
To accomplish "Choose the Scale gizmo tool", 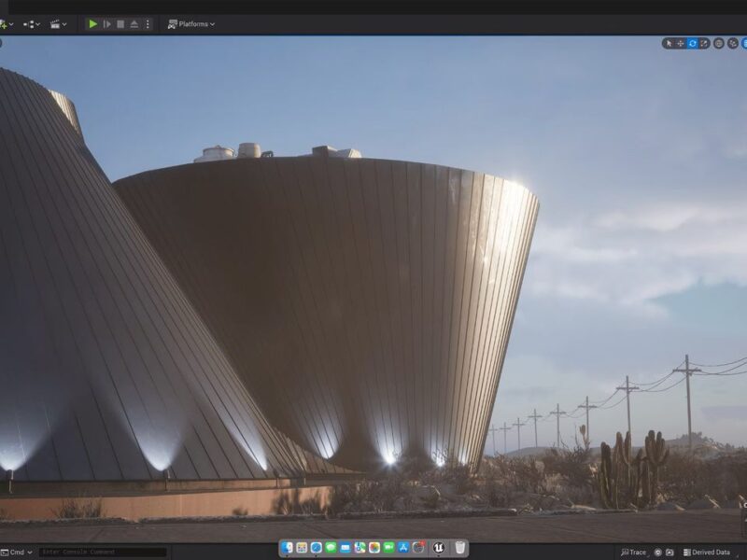I will 704,43.
